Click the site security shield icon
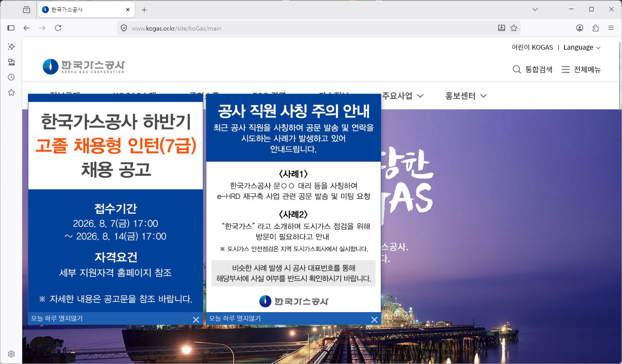 tap(124, 28)
